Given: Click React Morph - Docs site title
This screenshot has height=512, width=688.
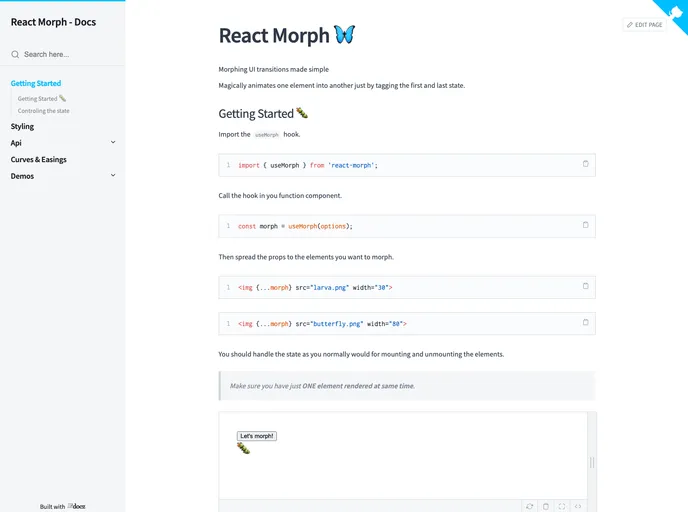Looking at the screenshot, I should (x=53, y=22).
